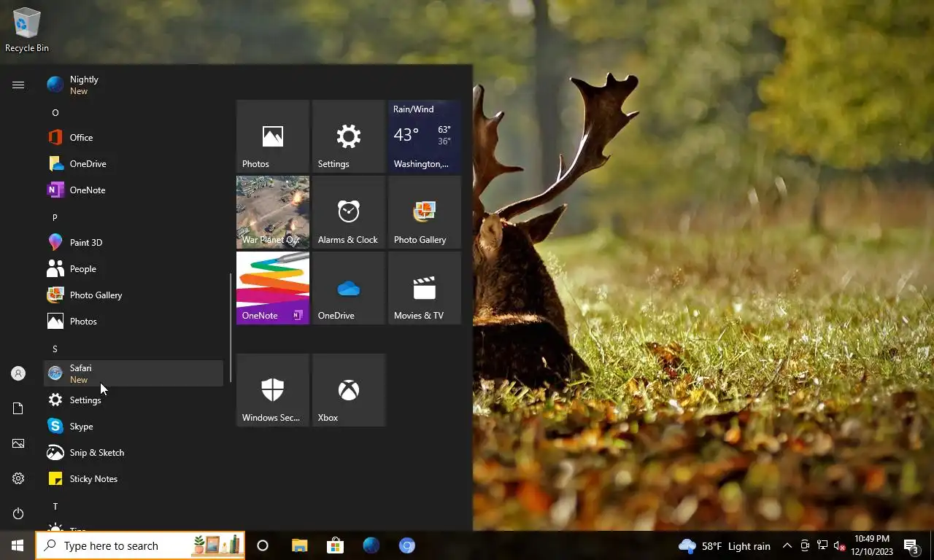Open the Settings tile

point(349,136)
